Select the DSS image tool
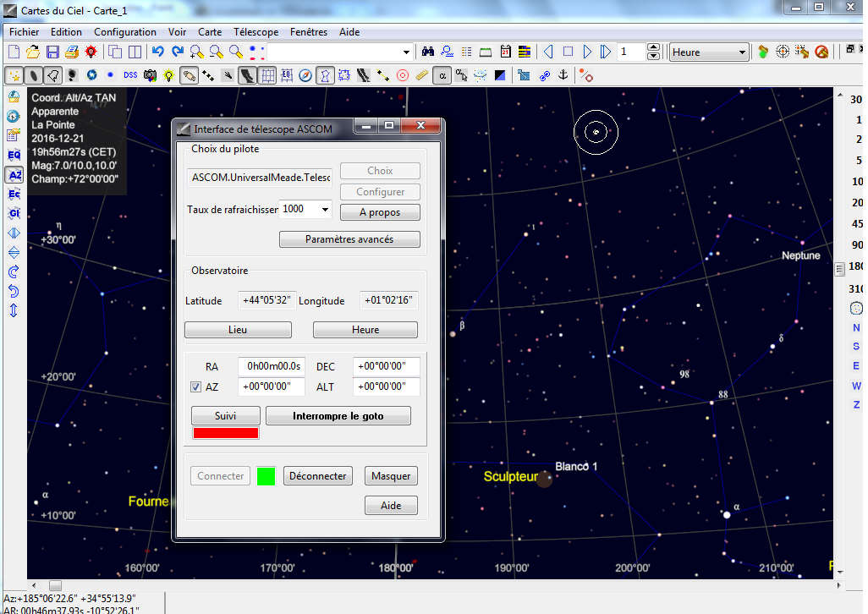 pos(129,75)
